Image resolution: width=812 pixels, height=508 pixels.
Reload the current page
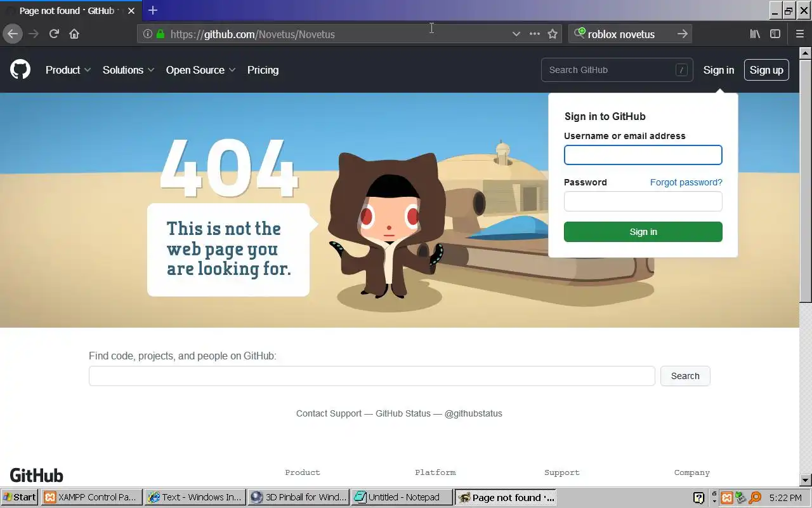(x=54, y=34)
